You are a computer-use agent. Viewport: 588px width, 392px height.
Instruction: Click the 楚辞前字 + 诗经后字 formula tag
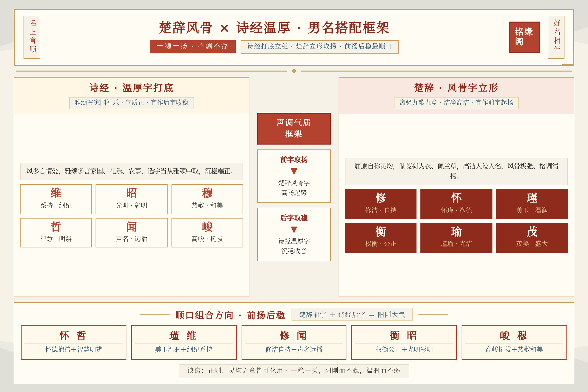(352, 315)
